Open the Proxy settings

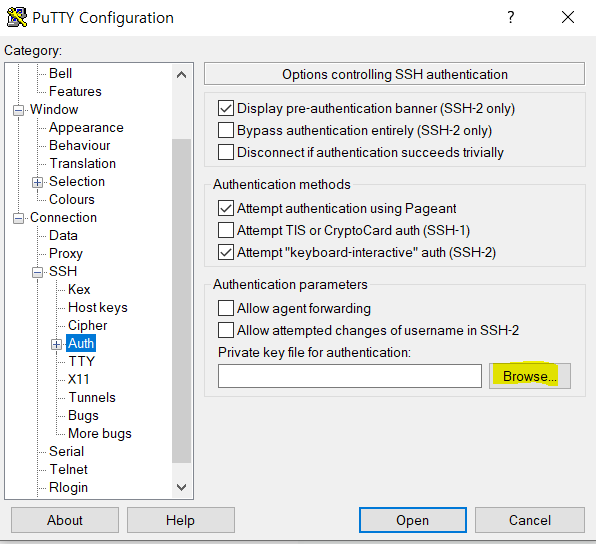[x=66, y=253]
